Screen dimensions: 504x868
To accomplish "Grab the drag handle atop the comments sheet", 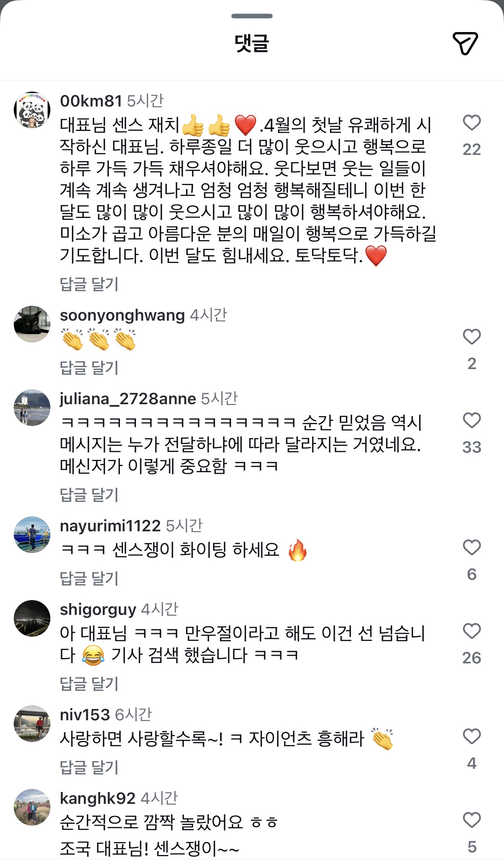I will pos(252,16).
